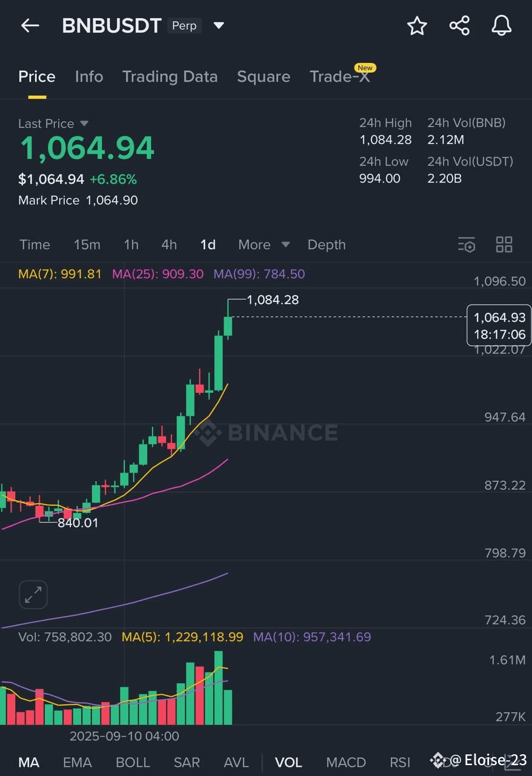Expand BNBUSDT pair selector arrow
532x776 pixels.
pyautogui.click(x=219, y=25)
